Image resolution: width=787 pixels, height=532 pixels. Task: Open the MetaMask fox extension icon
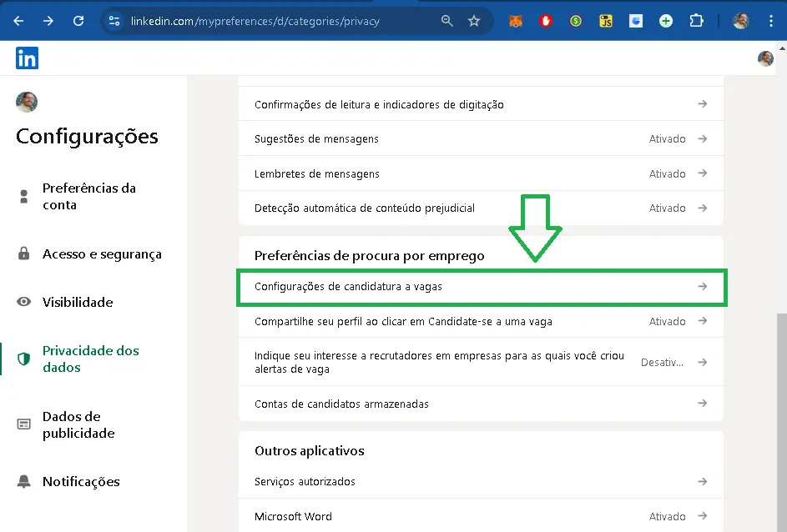(515, 20)
